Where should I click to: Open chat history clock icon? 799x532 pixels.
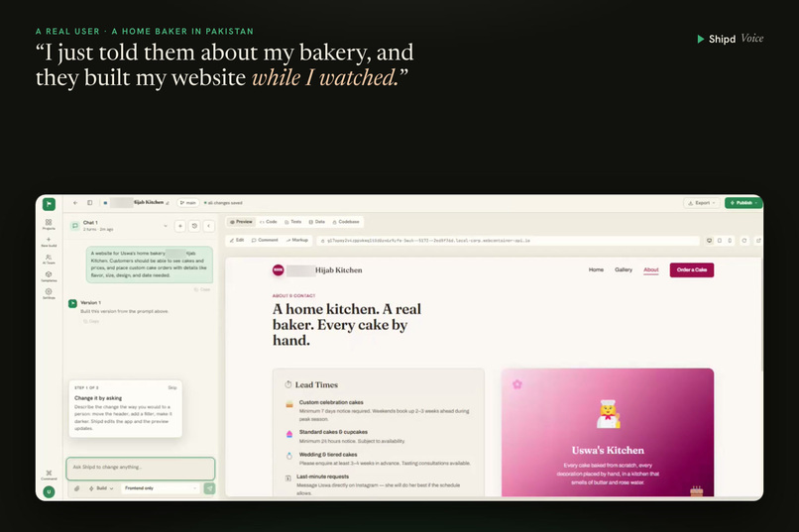click(x=194, y=226)
